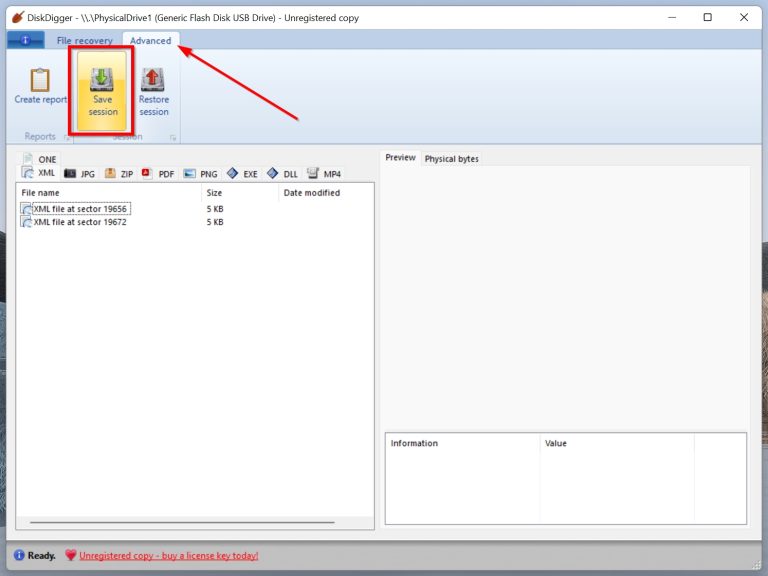Viewport: 768px width, 576px height.
Task: Show the PDF file type tab
Action: click(x=158, y=174)
